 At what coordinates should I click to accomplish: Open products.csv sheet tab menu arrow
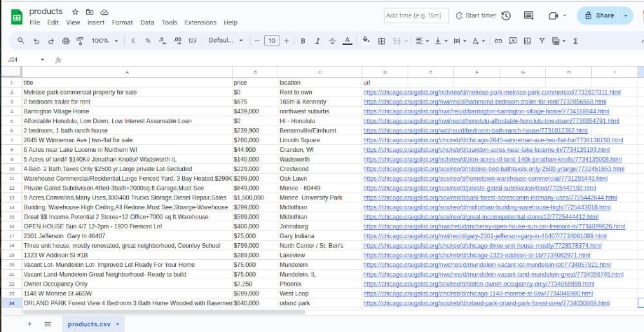point(118,324)
